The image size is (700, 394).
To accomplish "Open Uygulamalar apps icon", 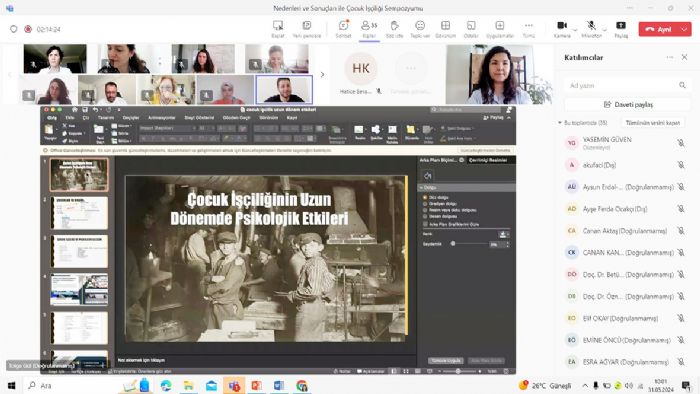I will [500, 29].
